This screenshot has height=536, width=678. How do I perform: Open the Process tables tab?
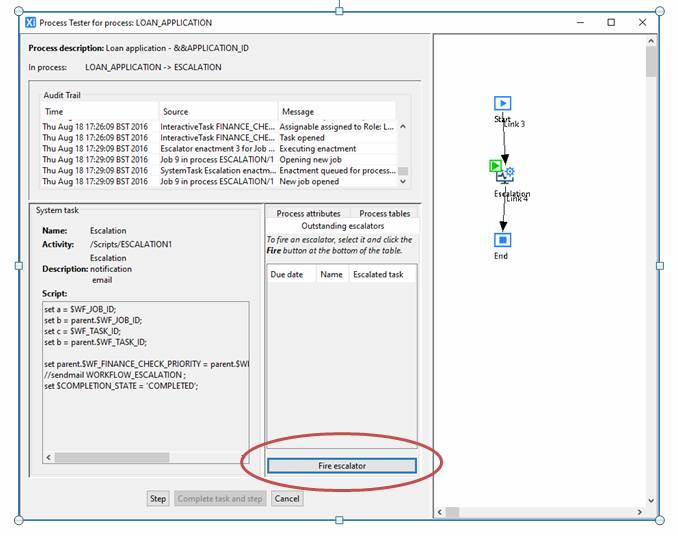[x=384, y=213]
